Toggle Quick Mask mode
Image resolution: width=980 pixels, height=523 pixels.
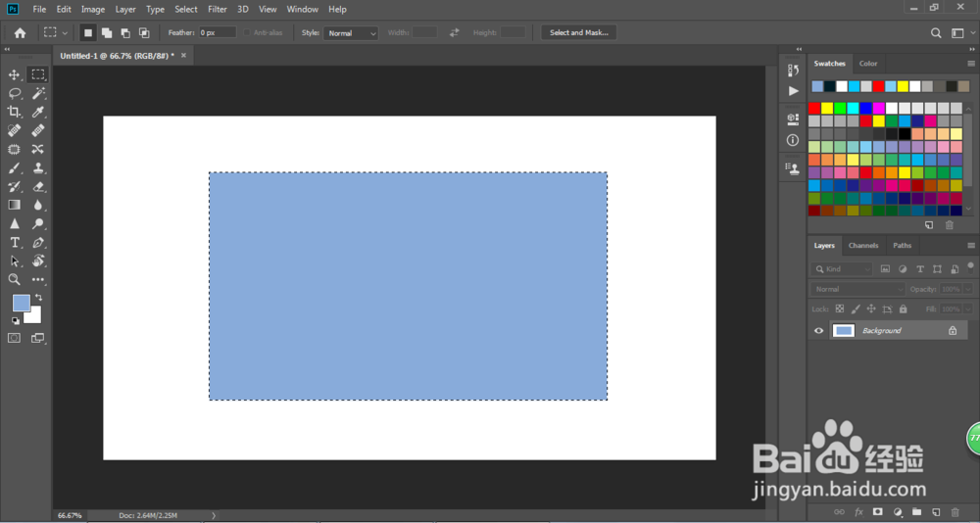pos(14,338)
